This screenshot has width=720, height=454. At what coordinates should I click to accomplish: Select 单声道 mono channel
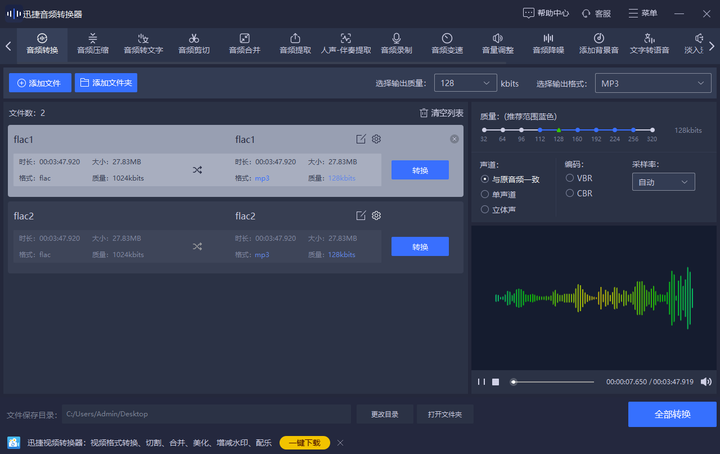(498, 195)
